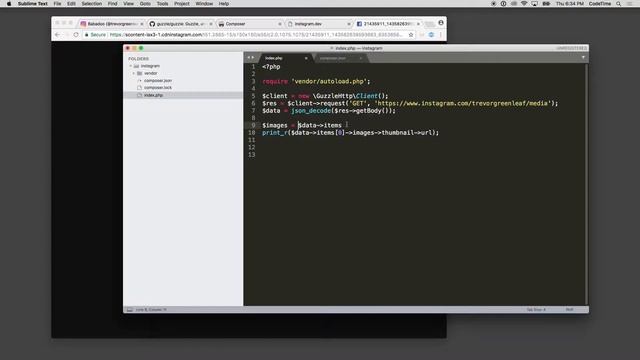This screenshot has height=360, width=640.
Task: Toggle the sidebar icon in status bar
Action: click(x=129, y=310)
